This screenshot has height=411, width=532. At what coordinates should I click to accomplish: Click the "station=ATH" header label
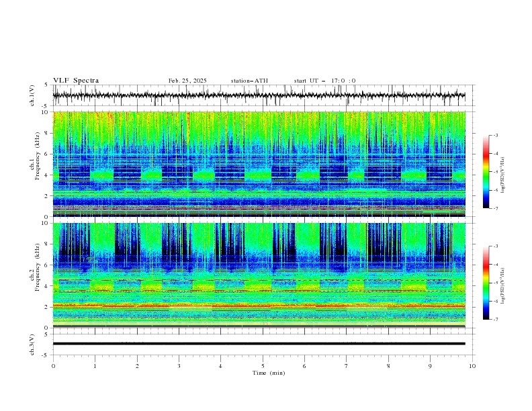click(249, 81)
